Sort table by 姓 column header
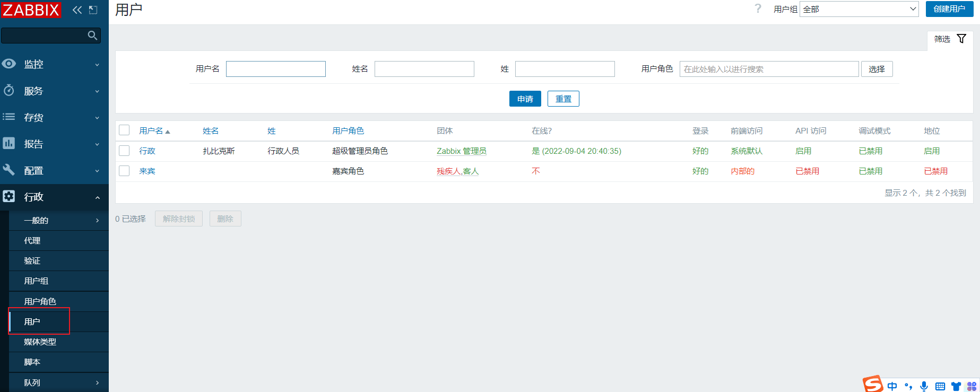This screenshot has width=980, height=392. coord(272,130)
